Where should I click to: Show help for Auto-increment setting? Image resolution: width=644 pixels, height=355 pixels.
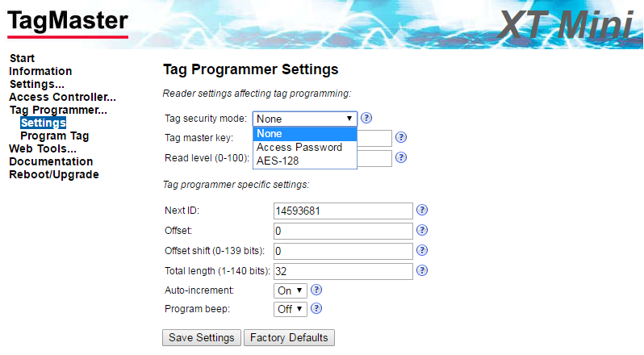pos(316,290)
